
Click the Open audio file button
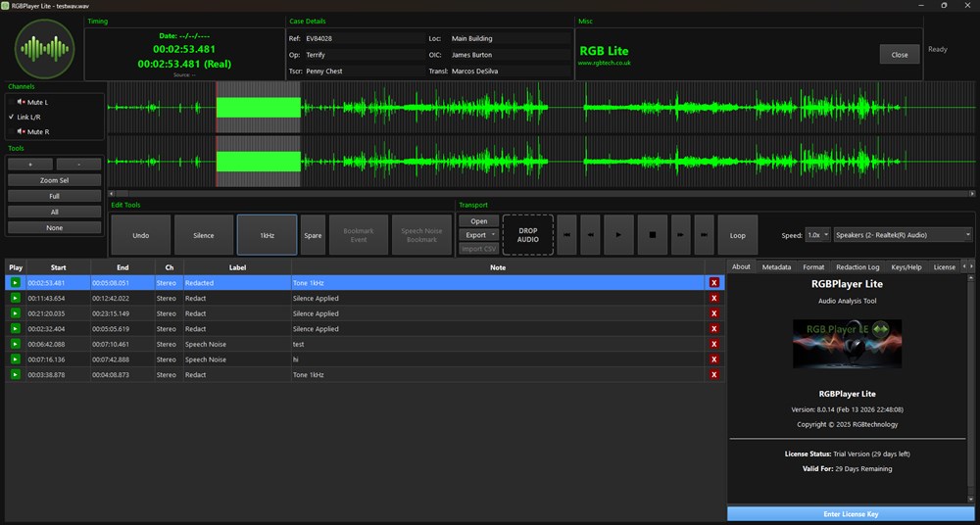(x=479, y=221)
